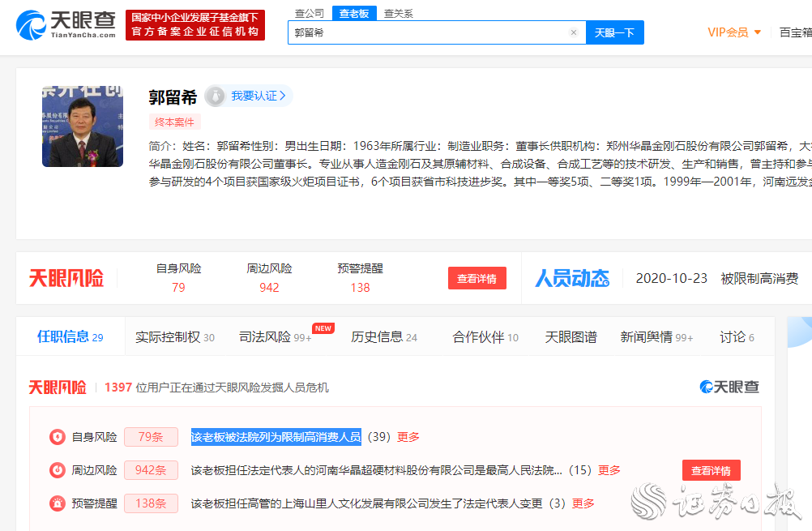Switch to the 查公司 search tab
The image size is (812, 531).
click(309, 13)
